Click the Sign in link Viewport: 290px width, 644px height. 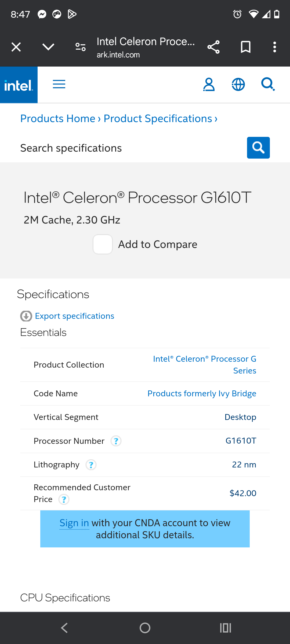pos(74,523)
